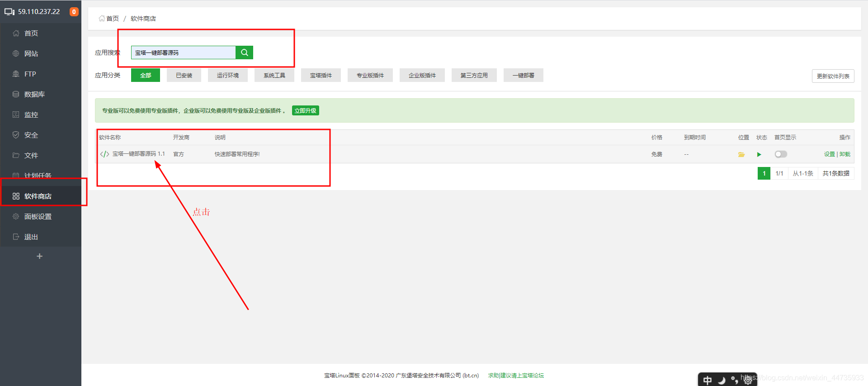Click the 共1条数据 pagination text
868x386 pixels.
coord(836,173)
